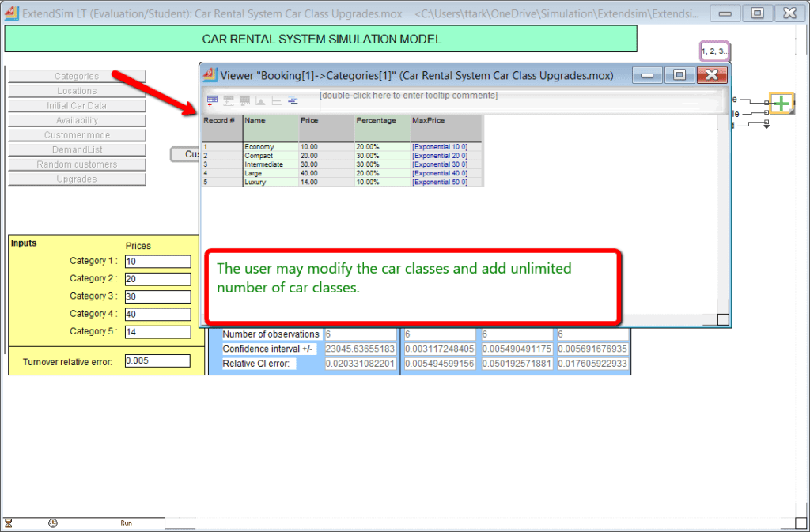The width and height of the screenshot is (810, 532).
Task: Click Confidence interval value 0.003117248405
Action: pyautogui.click(x=440, y=349)
